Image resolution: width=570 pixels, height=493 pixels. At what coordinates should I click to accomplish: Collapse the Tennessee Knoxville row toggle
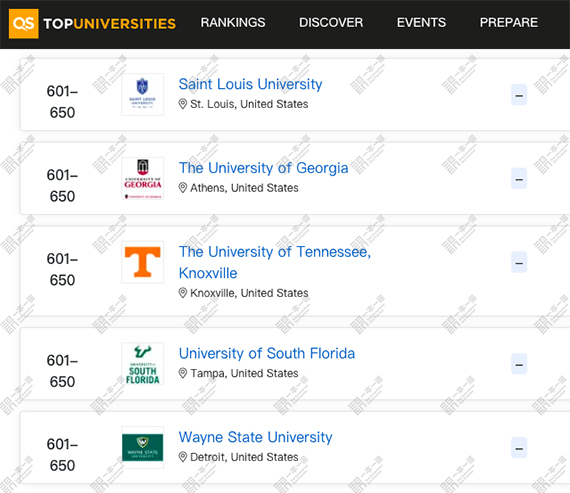pos(519,262)
